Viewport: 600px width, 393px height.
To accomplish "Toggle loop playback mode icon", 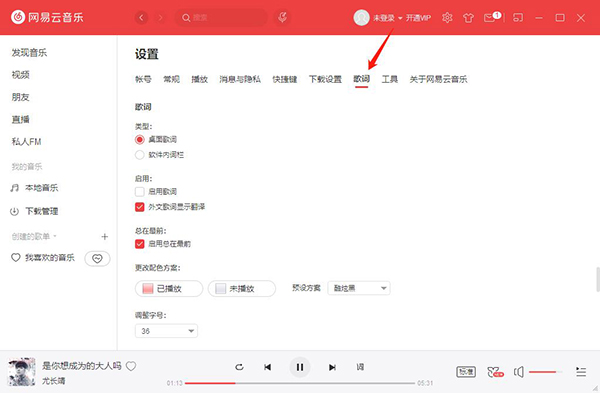I will [239, 367].
